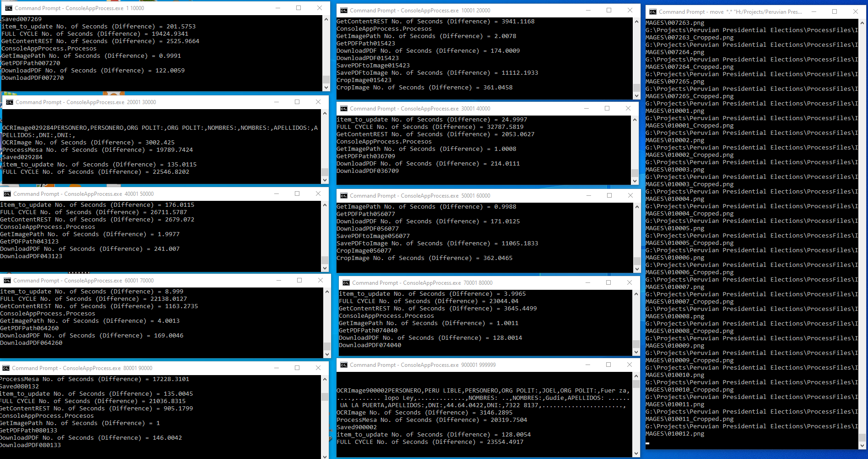
Task: Click line 'CropImage015423'
Action: coord(364,80)
